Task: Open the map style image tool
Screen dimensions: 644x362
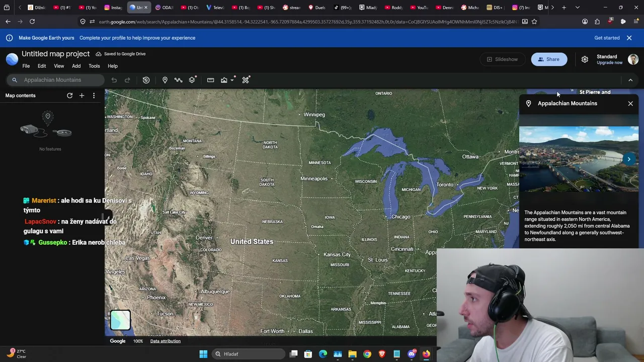Action: tap(224, 80)
